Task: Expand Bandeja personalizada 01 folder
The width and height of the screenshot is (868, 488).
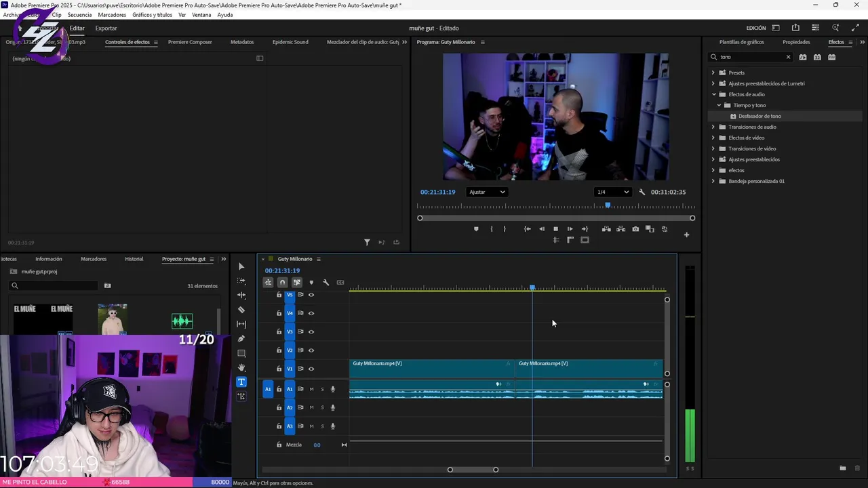Action: point(713,181)
